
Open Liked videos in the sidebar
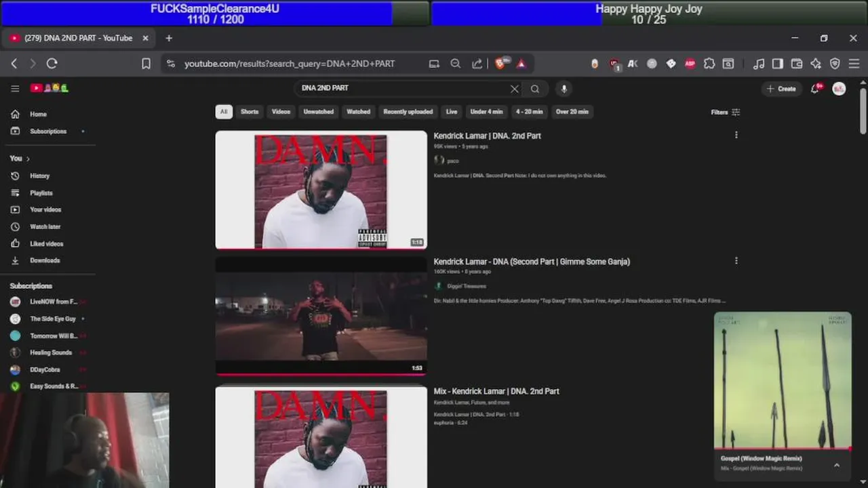(x=47, y=243)
